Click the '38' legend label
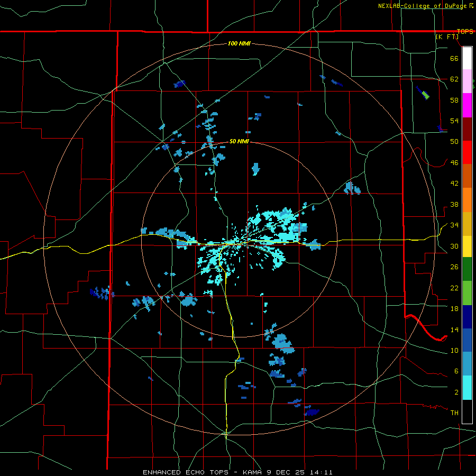 pyautogui.click(x=454, y=204)
